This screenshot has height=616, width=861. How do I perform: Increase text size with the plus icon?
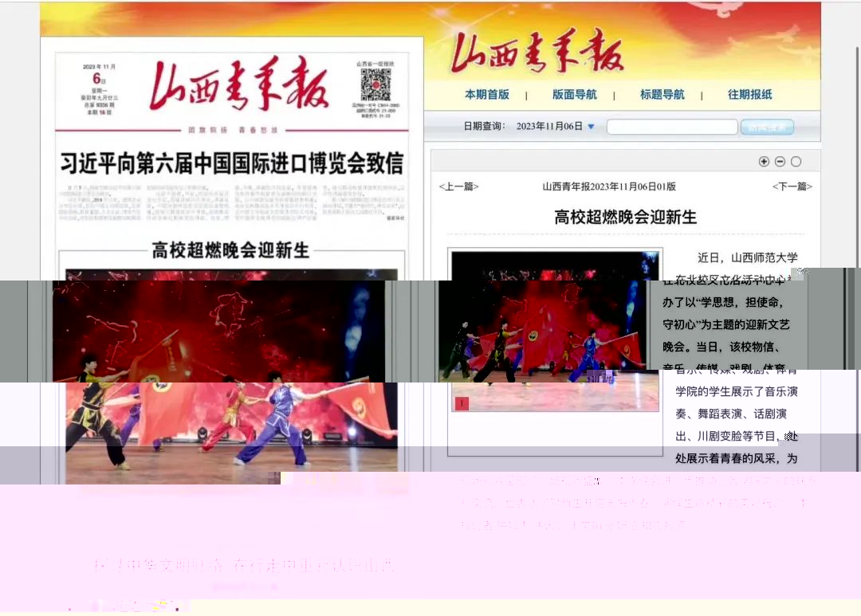pos(764,162)
